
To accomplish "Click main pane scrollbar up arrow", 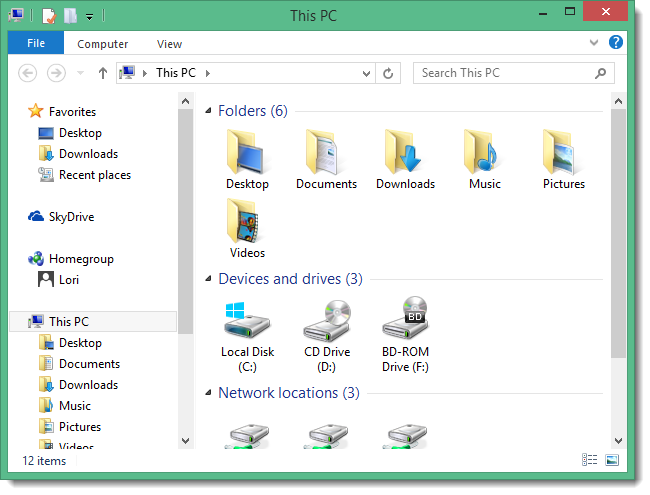I will click(x=618, y=101).
